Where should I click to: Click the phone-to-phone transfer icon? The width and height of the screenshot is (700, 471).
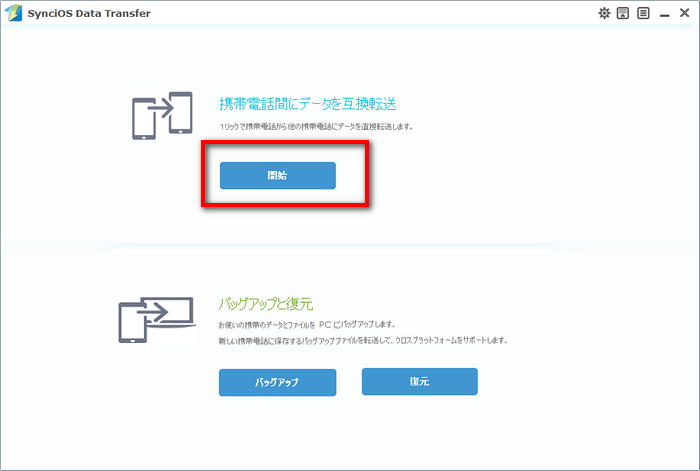[162, 116]
